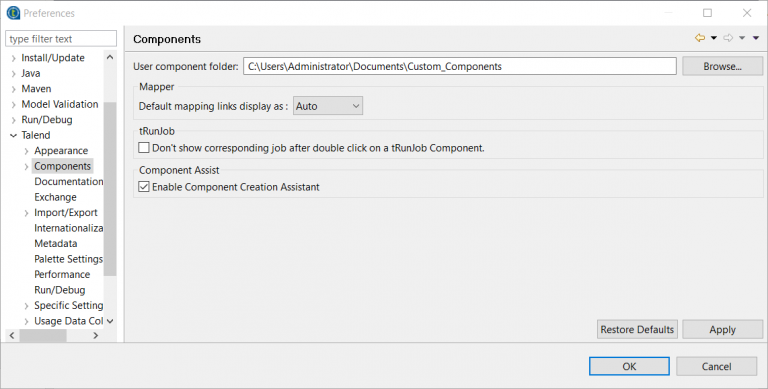Open the mapping links display dropdown
The width and height of the screenshot is (768, 389).
coord(328,106)
